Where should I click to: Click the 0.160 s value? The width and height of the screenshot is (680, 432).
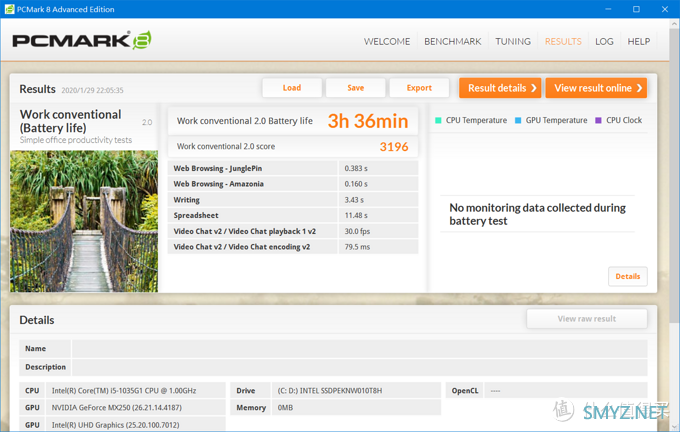356,184
